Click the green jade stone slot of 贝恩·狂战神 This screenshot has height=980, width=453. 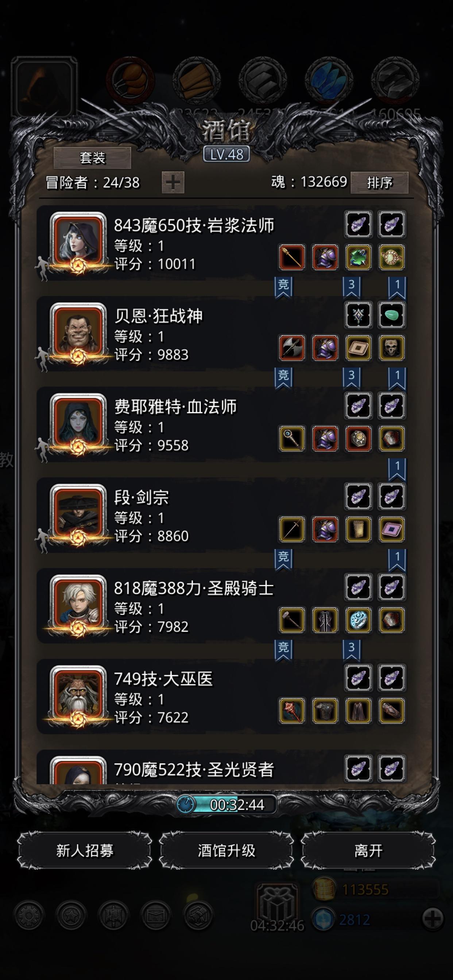coord(392,315)
